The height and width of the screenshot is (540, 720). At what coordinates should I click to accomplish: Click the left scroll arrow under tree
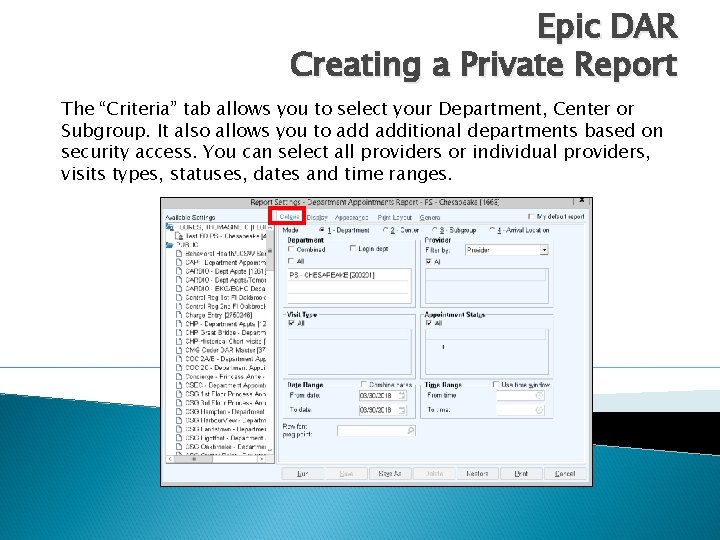[170, 459]
